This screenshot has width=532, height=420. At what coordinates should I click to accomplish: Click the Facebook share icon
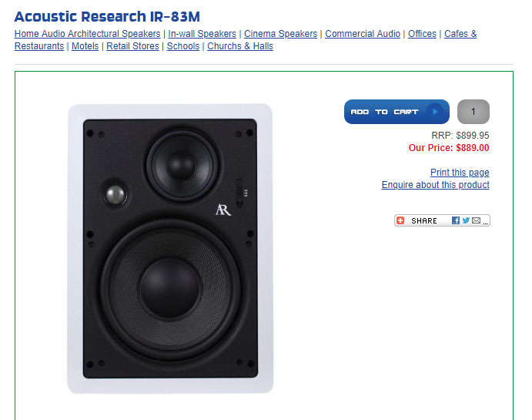[456, 220]
